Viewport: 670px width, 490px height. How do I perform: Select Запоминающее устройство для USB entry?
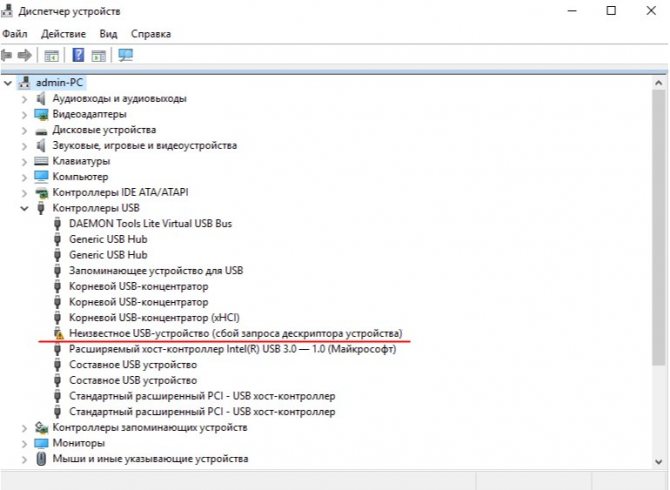(x=156, y=270)
